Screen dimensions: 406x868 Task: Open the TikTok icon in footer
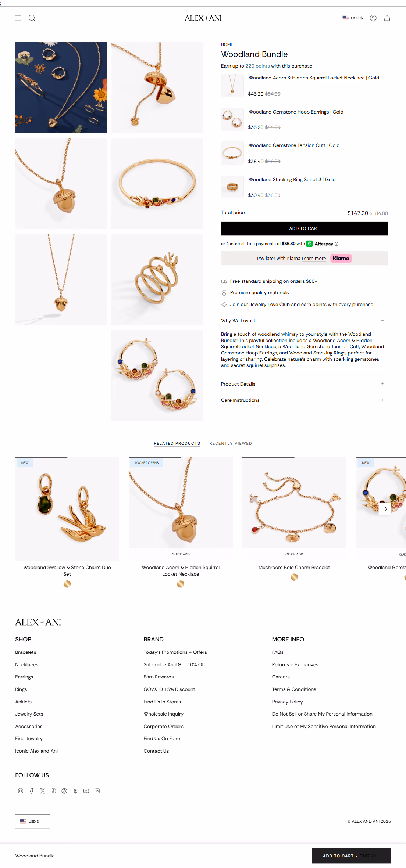[53, 791]
